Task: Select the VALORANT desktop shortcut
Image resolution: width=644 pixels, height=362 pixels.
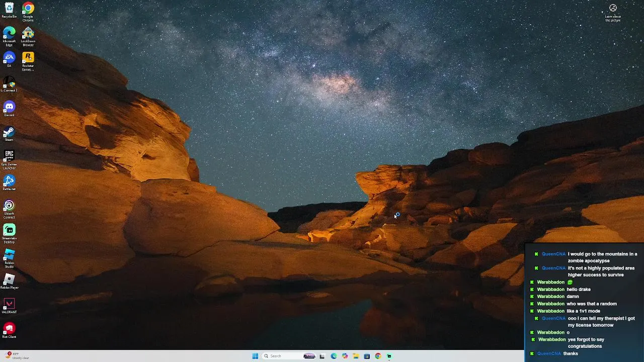Action: (x=9, y=306)
